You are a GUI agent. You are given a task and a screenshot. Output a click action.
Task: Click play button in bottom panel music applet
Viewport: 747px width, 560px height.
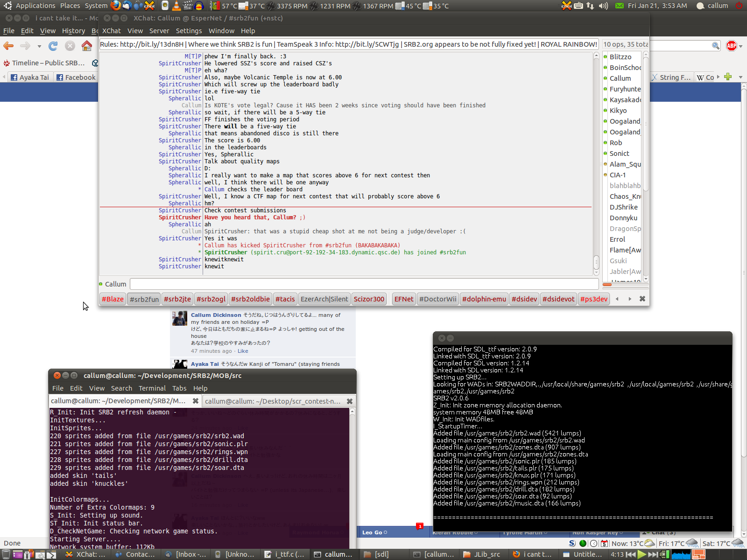[642, 554]
